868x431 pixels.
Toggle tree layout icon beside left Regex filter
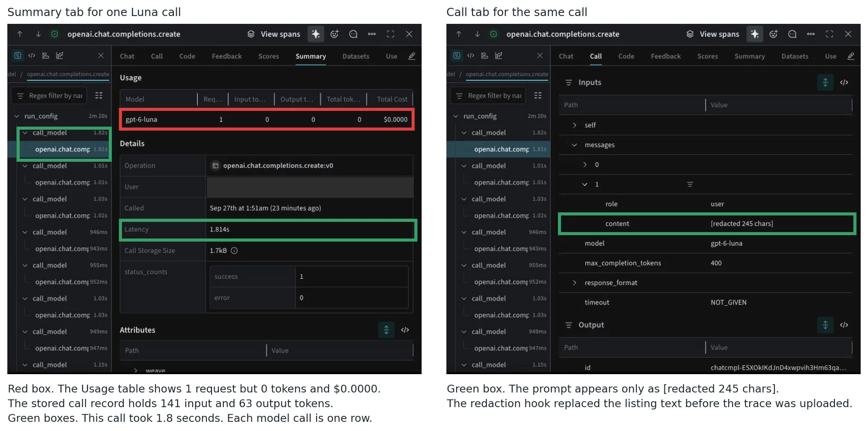pyautogui.click(x=99, y=95)
